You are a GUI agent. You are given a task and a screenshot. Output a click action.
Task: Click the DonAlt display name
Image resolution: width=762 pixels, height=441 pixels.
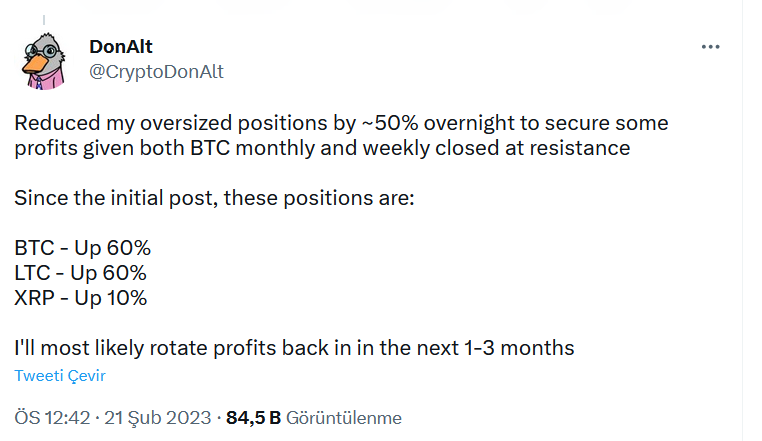coord(121,47)
